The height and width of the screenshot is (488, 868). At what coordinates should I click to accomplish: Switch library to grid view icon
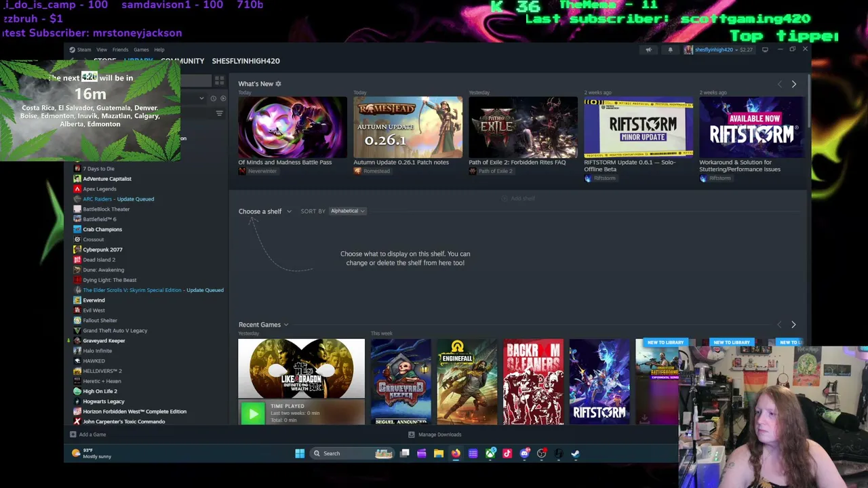click(219, 81)
